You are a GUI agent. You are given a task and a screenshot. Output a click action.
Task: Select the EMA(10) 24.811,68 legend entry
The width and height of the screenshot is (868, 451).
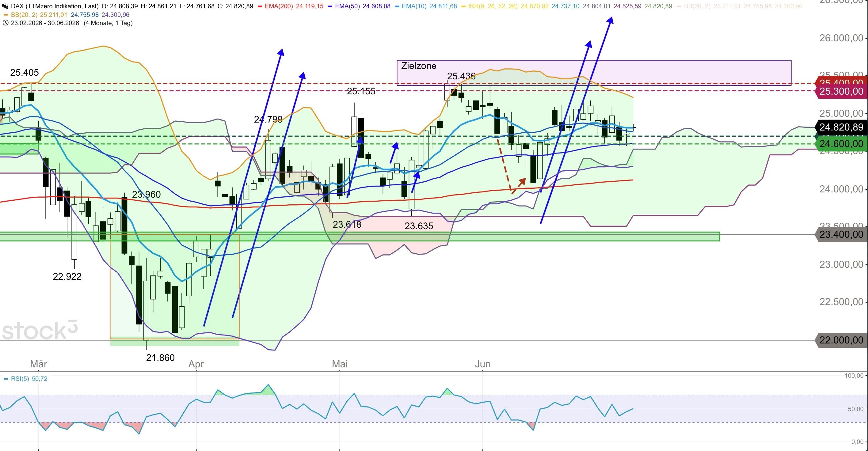click(x=426, y=6)
